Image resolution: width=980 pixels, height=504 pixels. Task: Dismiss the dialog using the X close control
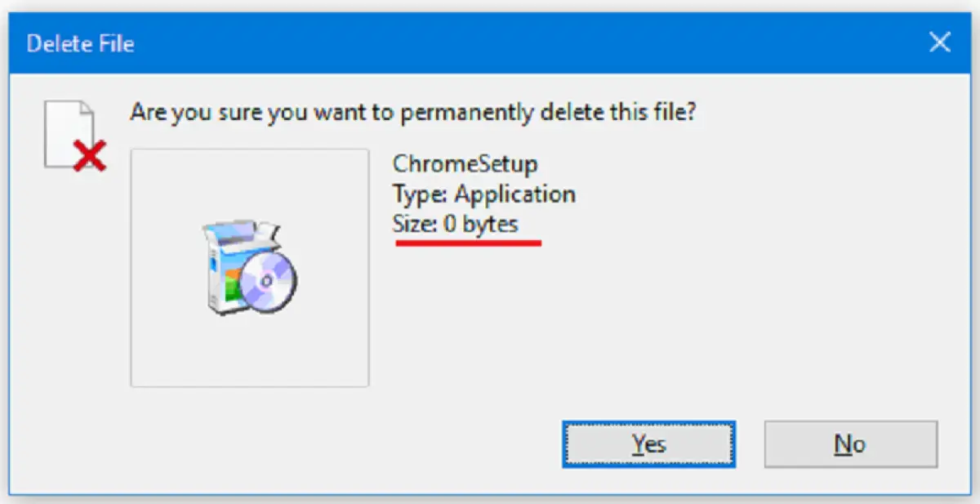pyautogui.click(x=940, y=42)
